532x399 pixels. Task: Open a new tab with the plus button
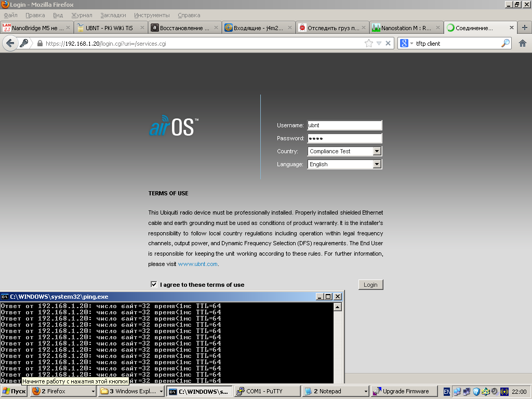point(525,28)
